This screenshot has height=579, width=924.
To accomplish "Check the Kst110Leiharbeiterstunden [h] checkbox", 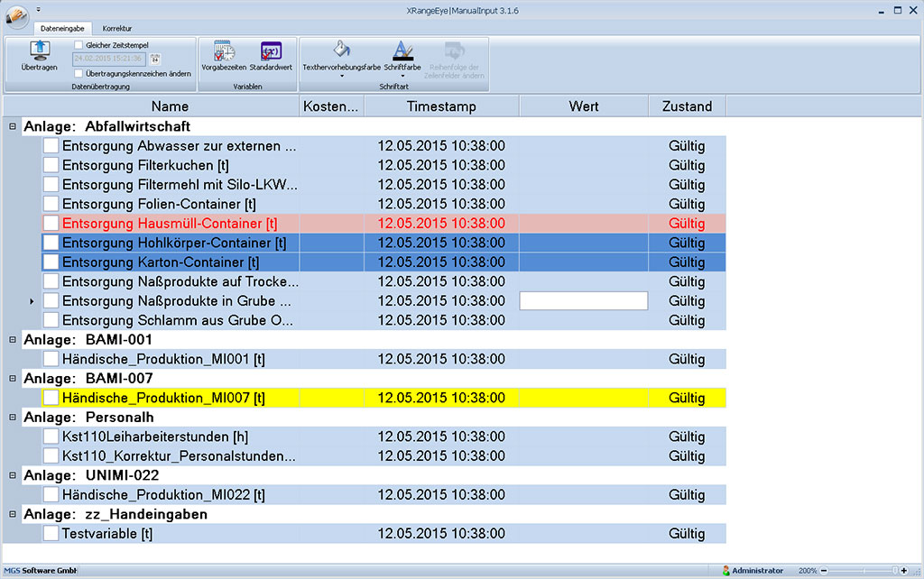I will (51, 437).
